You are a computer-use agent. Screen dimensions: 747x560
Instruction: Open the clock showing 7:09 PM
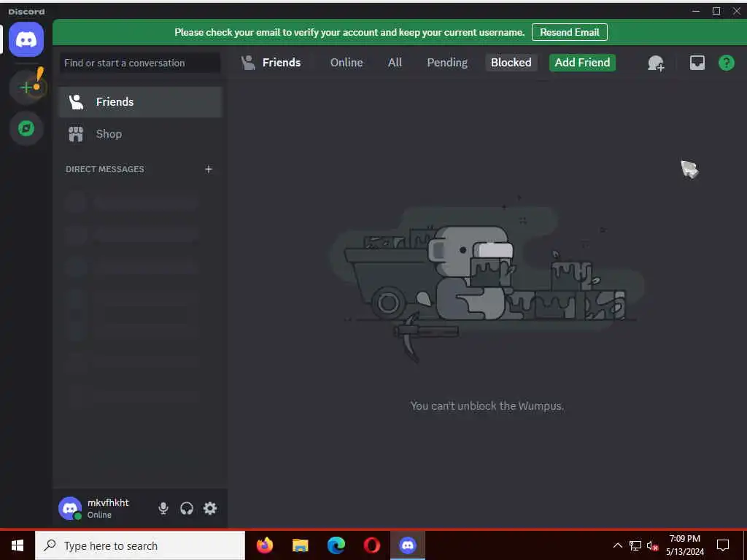pos(684,545)
